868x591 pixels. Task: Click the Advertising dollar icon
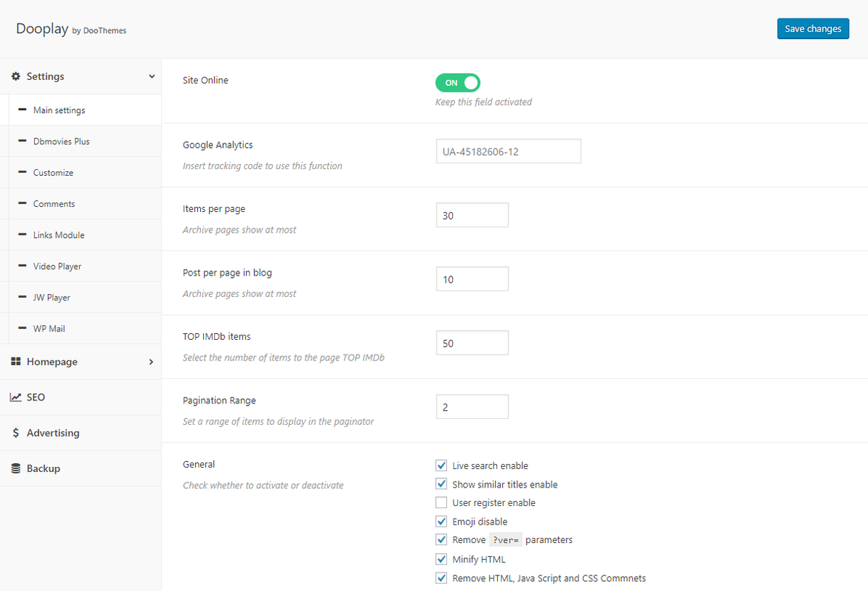click(16, 433)
